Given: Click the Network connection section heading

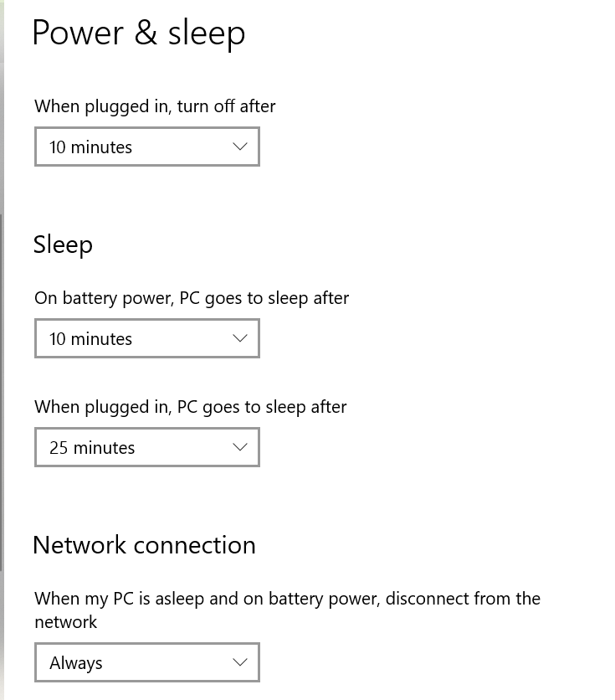Looking at the screenshot, I should coord(144,545).
